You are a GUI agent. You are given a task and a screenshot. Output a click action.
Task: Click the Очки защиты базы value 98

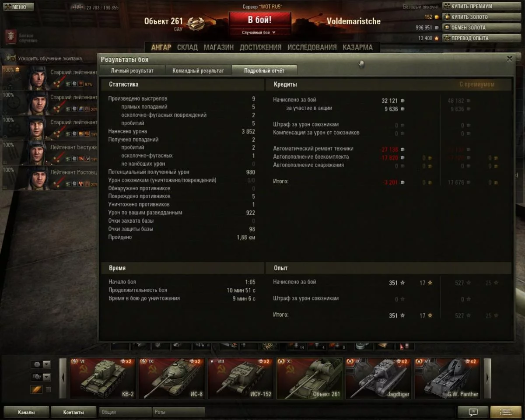(252, 229)
